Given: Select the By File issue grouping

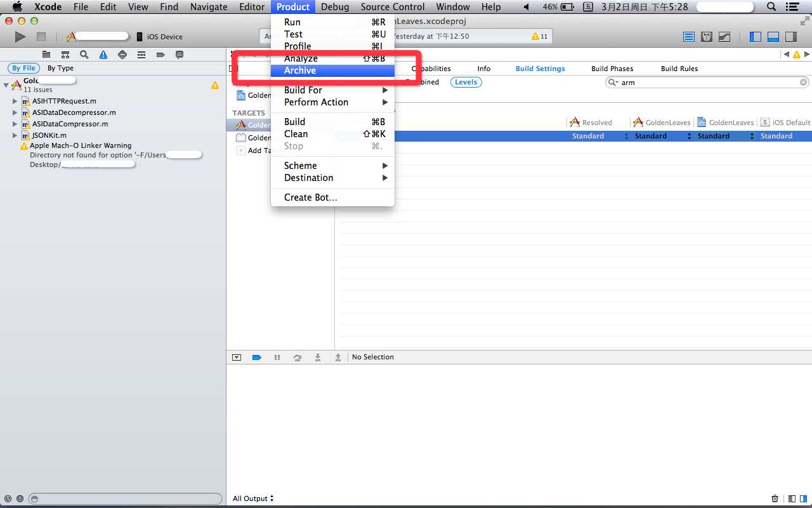Looking at the screenshot, I should [x=24, y=68].
